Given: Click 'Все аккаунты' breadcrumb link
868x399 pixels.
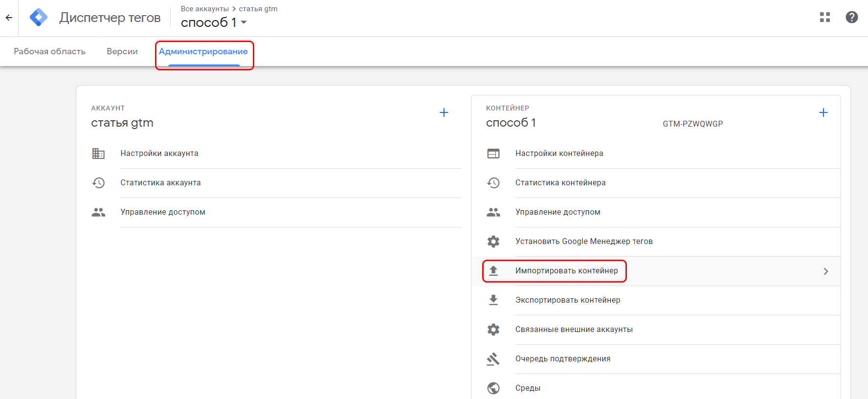Looking at the screenshot, I should (x=204, y=9).
